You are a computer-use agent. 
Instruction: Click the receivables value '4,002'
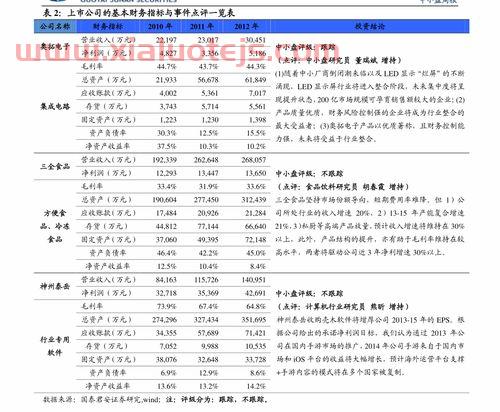(x=168, y=93)
